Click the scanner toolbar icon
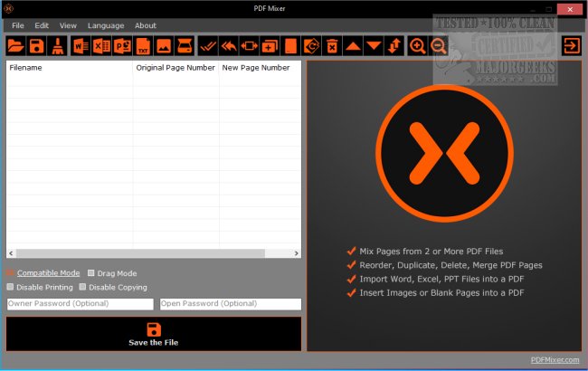This screenshot has width=588, height=371. click(185, 46)
